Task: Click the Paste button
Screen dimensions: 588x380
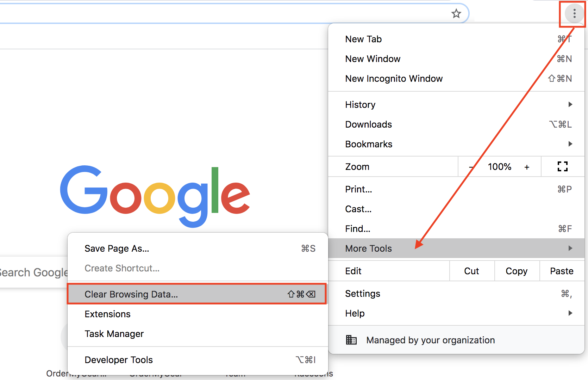Action: tap(562, 271)
